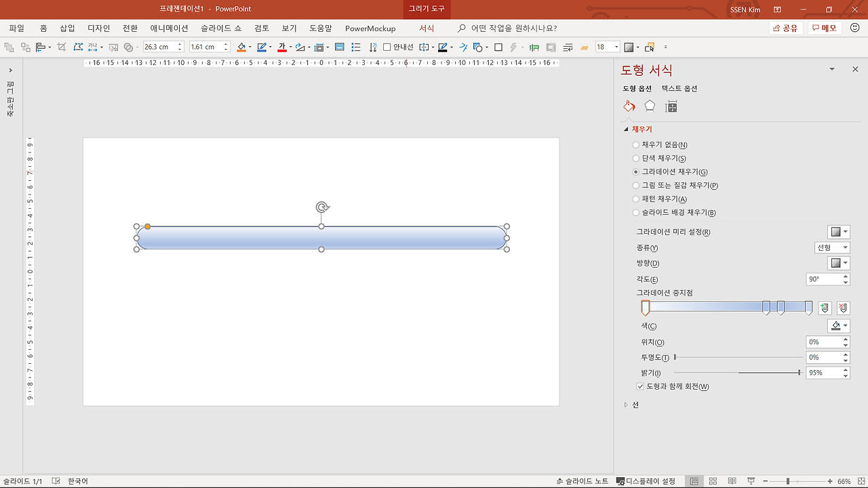This screenshot has height=488, width=868.
Task: Switch to Slide Sorter view
Action: pos(713,481)
